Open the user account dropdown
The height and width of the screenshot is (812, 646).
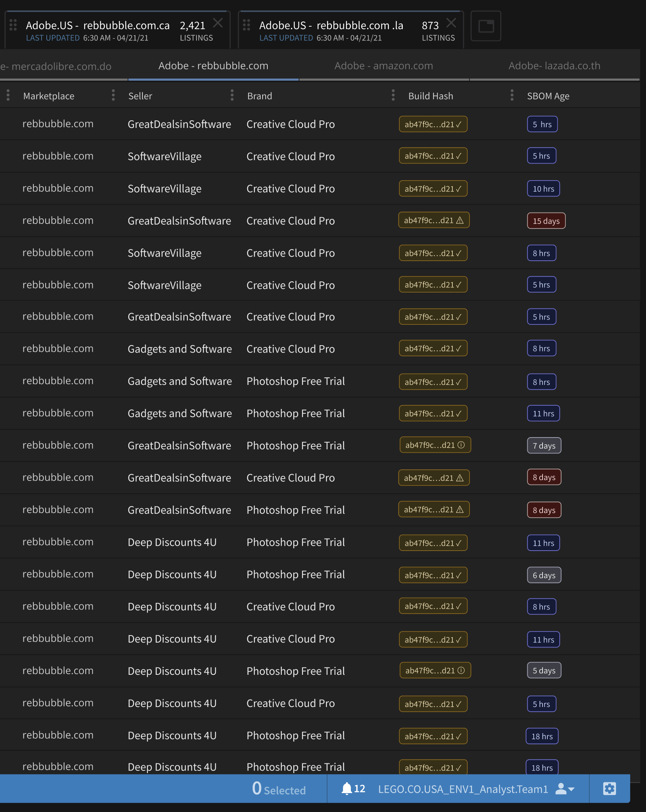pos(565,789)
